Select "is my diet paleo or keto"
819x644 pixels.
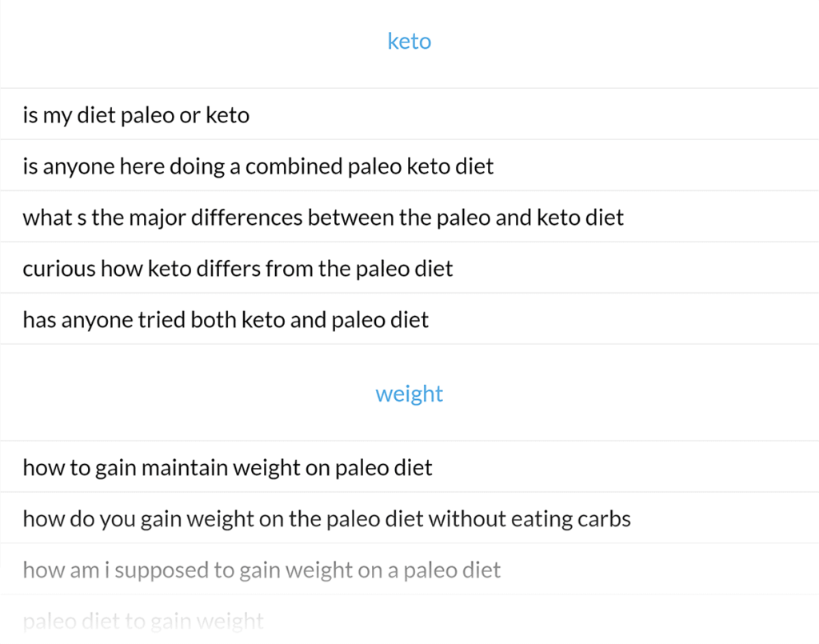[136, 115]
